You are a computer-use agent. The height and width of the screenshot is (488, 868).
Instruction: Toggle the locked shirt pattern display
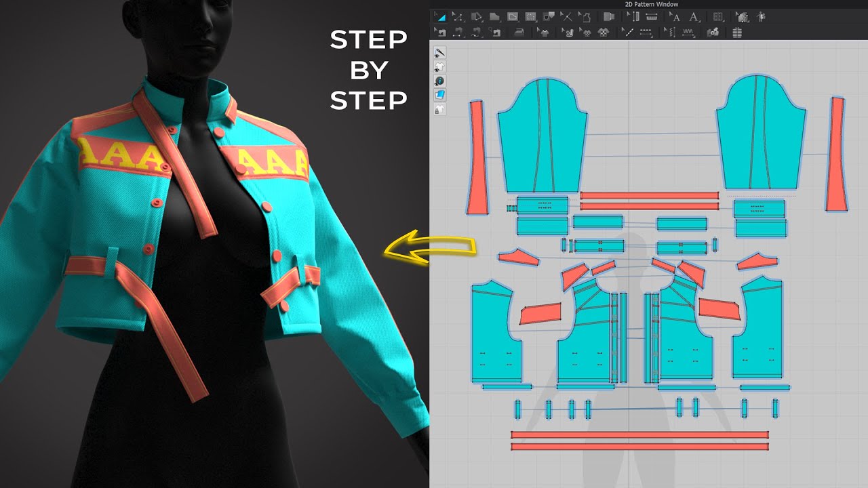click(x=440, y=109)
